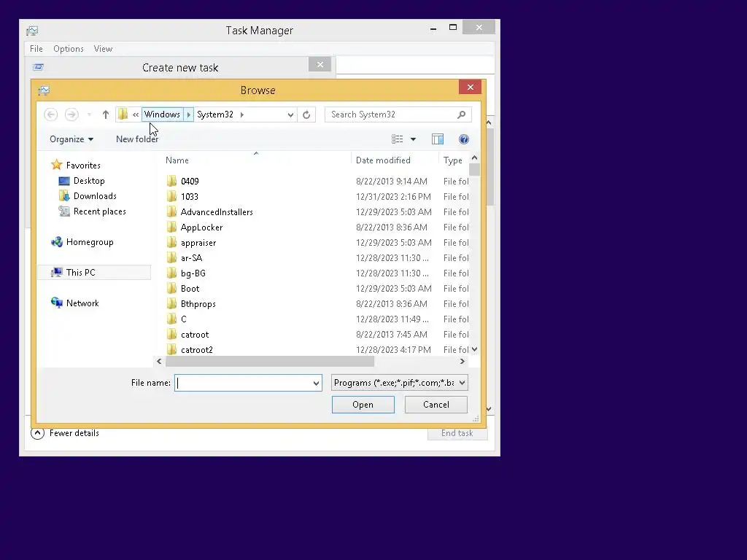The image size is (747, 560).
Task: Expand subfolders arrow after System32
Action: (x=242, y=114)
